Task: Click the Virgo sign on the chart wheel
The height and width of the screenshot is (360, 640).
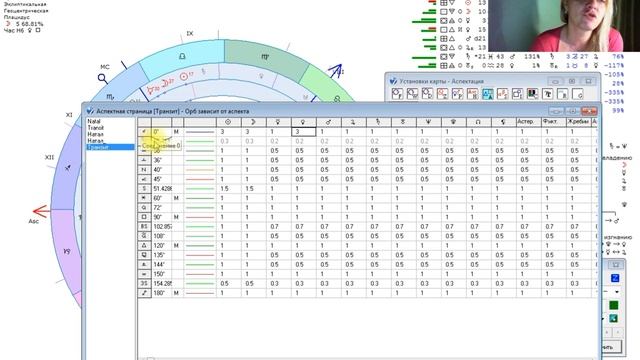Action: [x=265, y=57]
